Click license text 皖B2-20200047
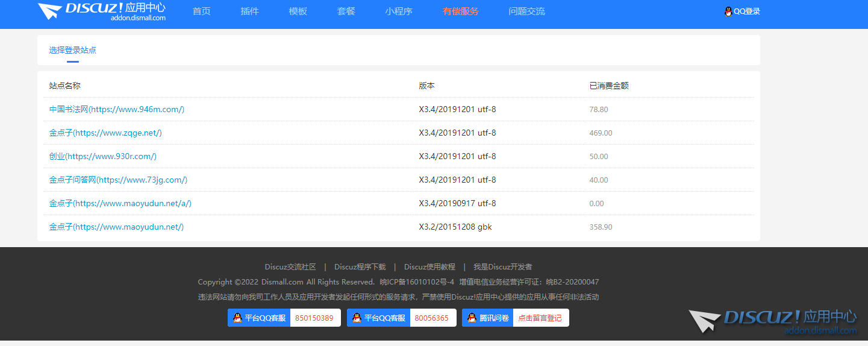 click(x=572, y=282)
